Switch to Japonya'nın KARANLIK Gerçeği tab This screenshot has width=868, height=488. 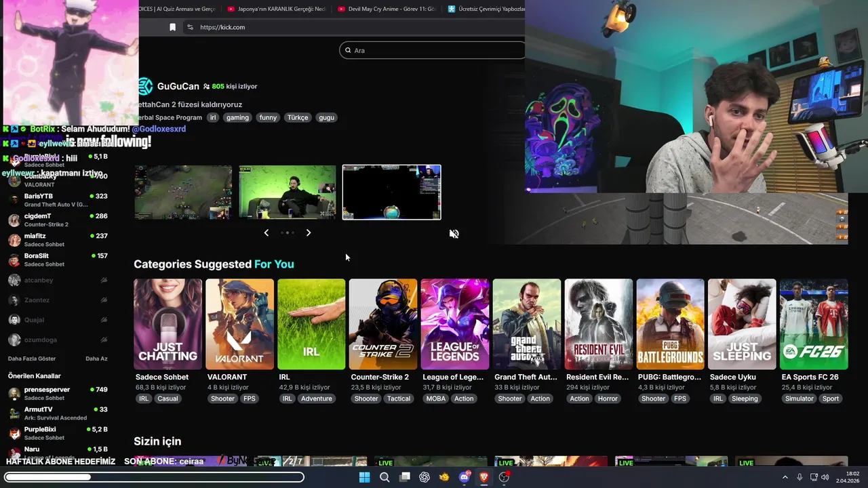277,9
